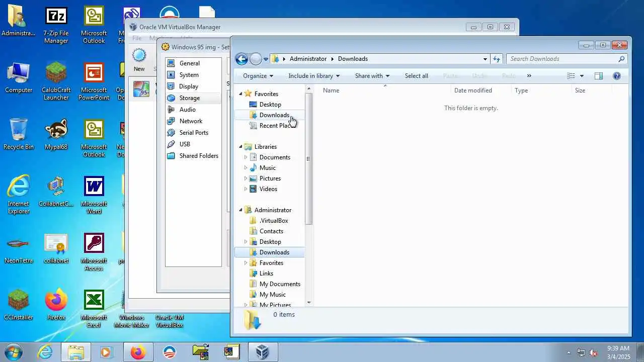Click VirtualBox cube icon in taskbar
Viewport: 644px width, 362px height.
[x=262, y=352]
